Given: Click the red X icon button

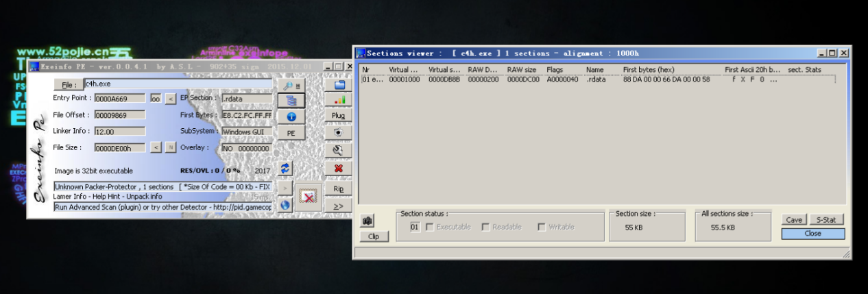Looking at the screenshot, I should (x=339, y=168).
